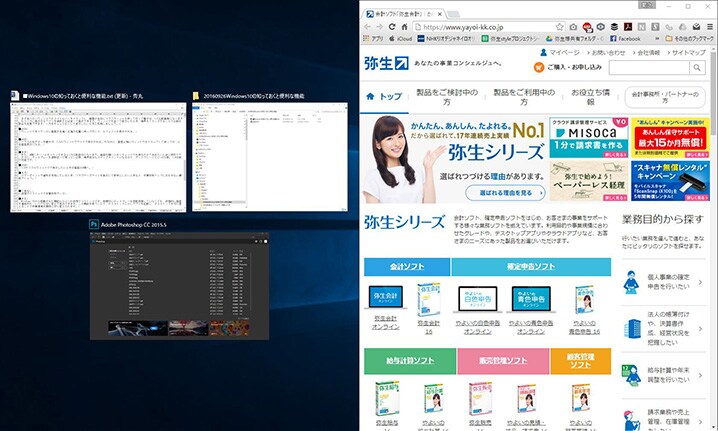Open Chrome's hamburger menu
This screenshot has height=431, width=718.
point(710,27)
